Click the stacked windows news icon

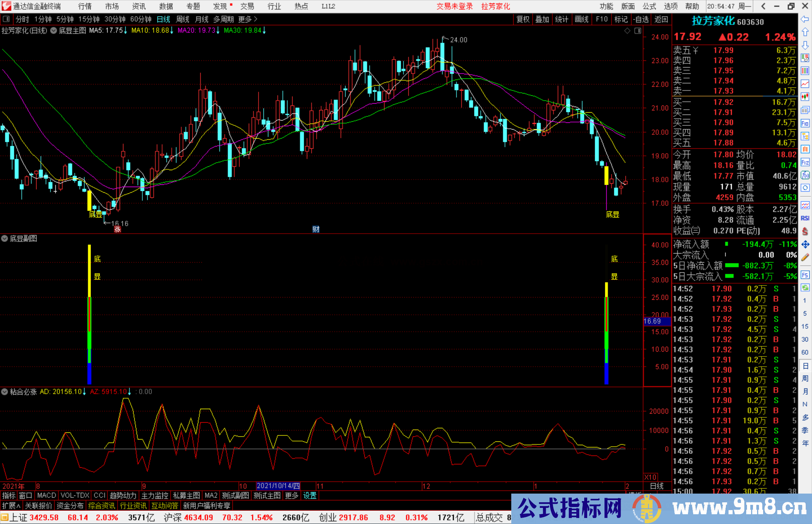[805, 110]
